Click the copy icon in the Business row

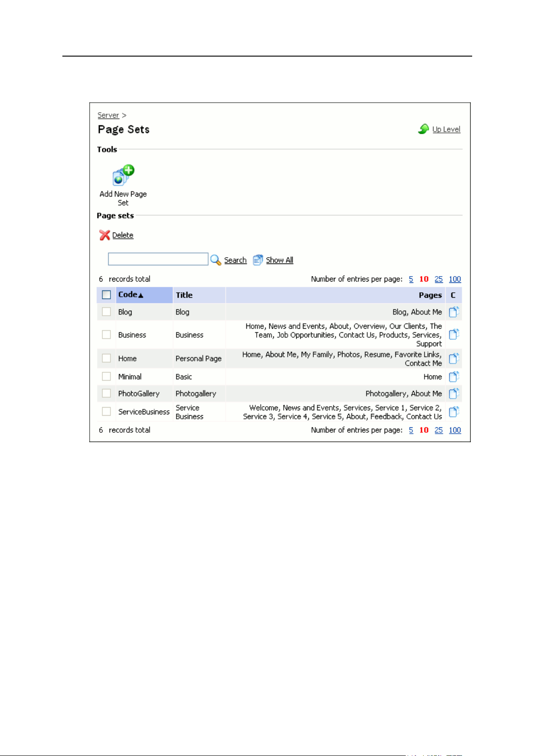tap(454, 334)
